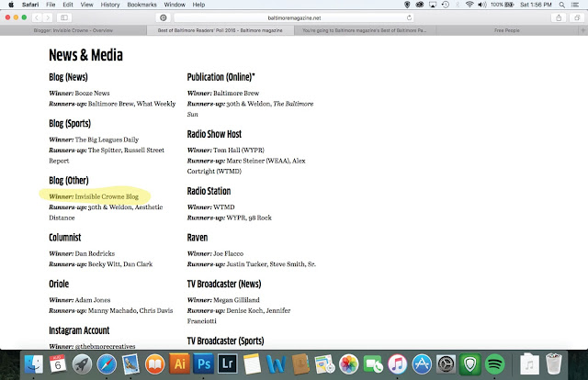588x380 pixels.
Task: Switch to Blogger: Invisible Crowne - Overview tab
Action: pos(73,30)
